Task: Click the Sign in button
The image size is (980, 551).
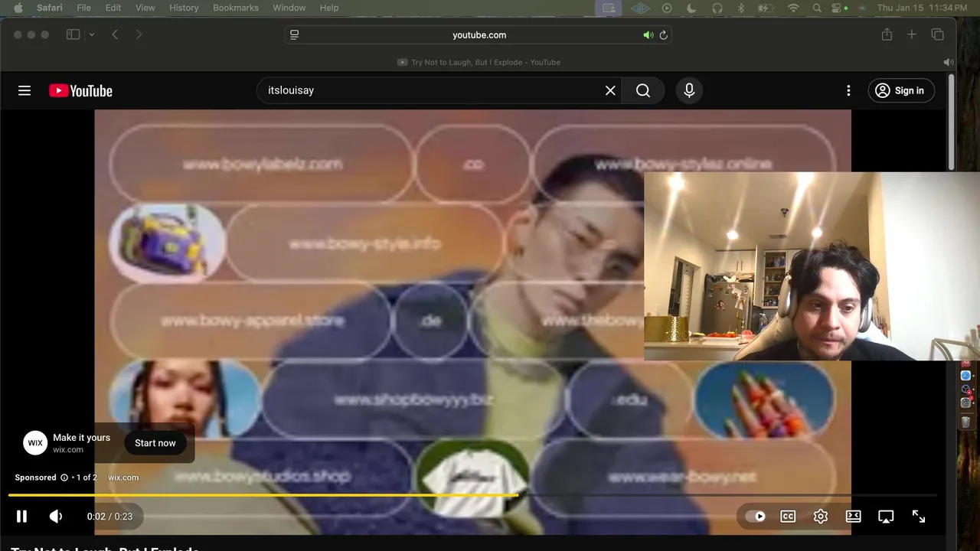Action: (x=901, y=90)
